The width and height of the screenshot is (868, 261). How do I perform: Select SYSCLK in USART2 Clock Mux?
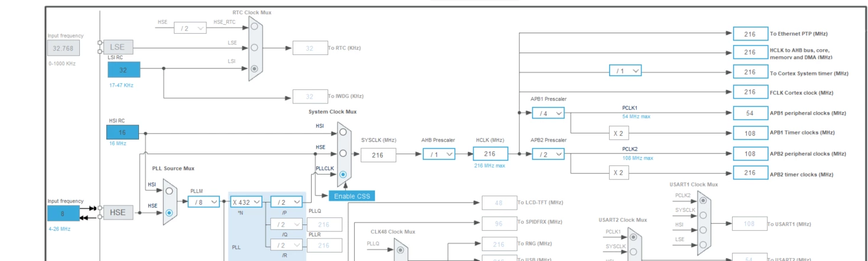[x=633, y=252]
